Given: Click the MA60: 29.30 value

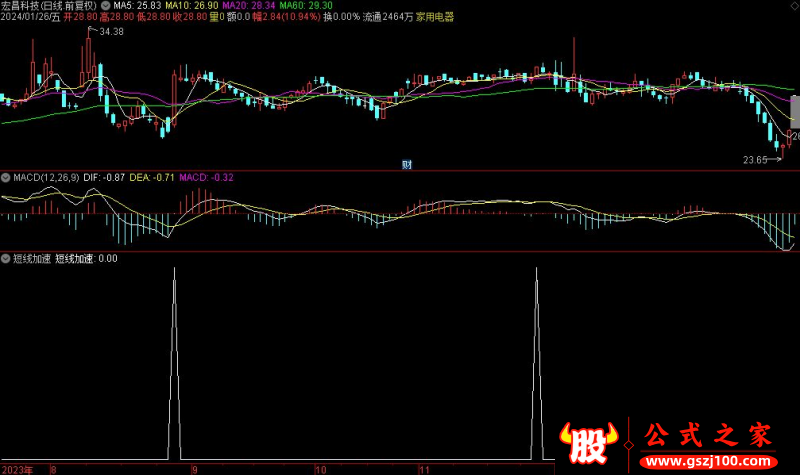Looking at the screenshot, I should [x=306, y=6].
